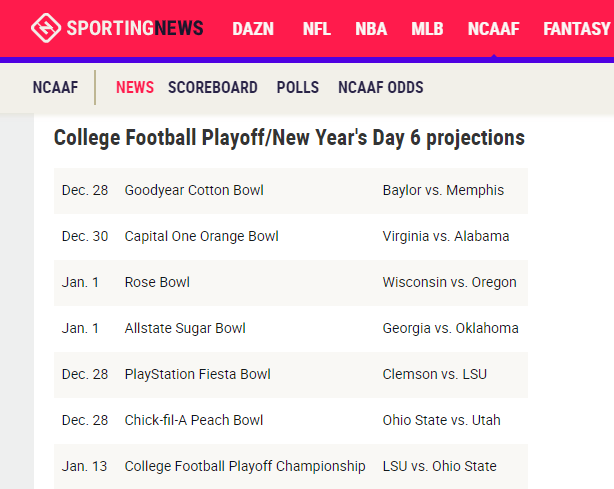Screen dimensions: 614x489
Task: Click the Sporting News logo icon
Action: coord(46,28)
